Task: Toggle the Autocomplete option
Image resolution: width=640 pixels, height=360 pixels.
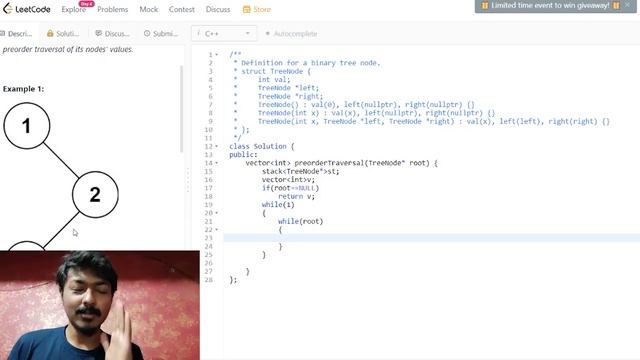Action: click(291, 34)
